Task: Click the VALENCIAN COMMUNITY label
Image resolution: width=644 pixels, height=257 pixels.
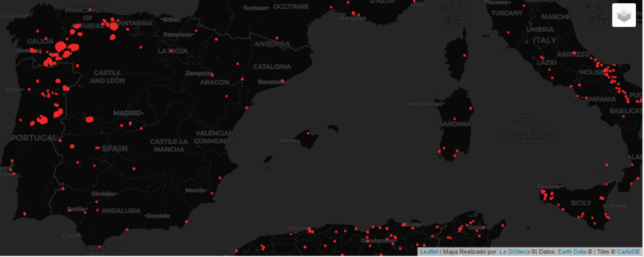Action: [214, 137]
